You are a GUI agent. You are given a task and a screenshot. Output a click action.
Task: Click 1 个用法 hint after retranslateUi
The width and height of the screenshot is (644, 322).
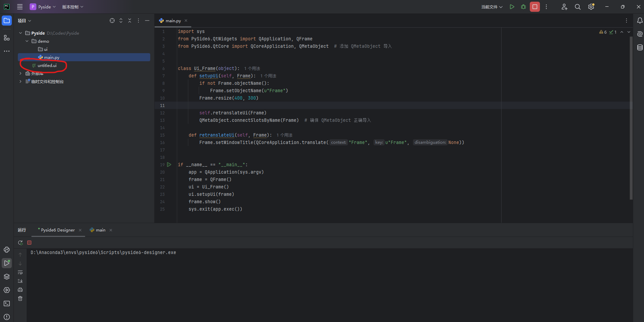point(284,135)
